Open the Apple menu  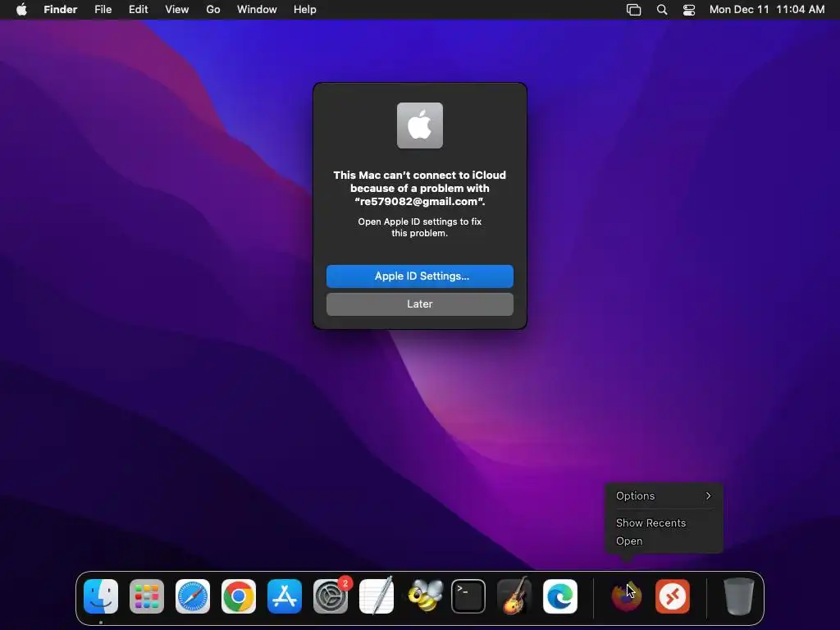[21, 10]
